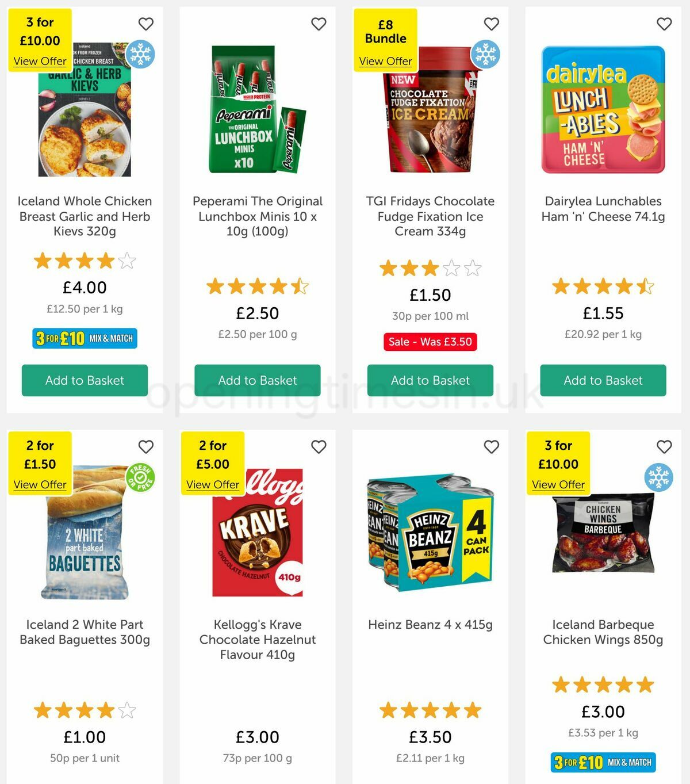Image resolution: width=690 pixels, height=784 pixels.
Task: View the £8 Bundle offer
Action: point(385,61)
